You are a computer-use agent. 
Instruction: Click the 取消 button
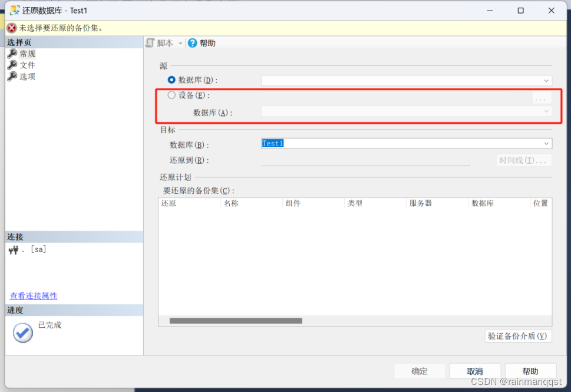[x=475, y=371]
